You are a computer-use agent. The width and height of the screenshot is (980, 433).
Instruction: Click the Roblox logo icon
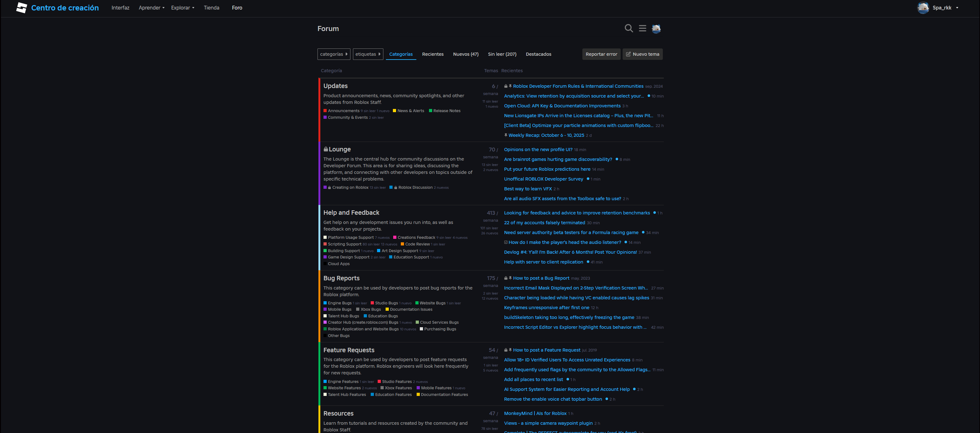point(22,8)
